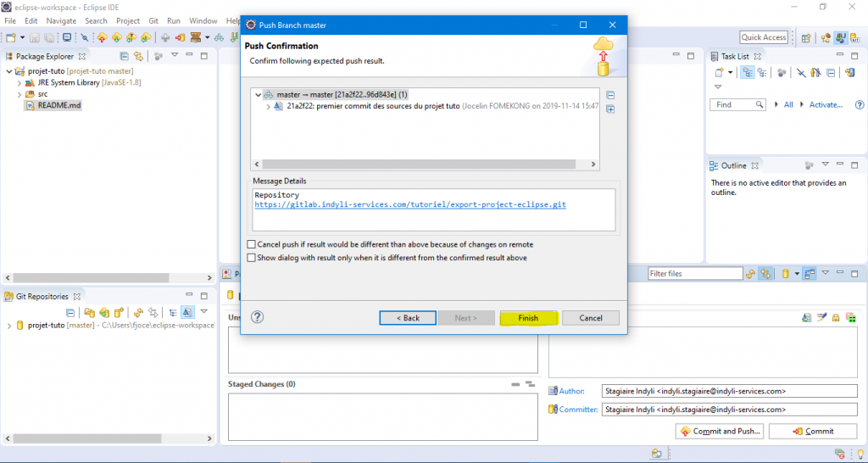
Task: Click the Pull with question mark cloud icon
Action: point(131,37)
